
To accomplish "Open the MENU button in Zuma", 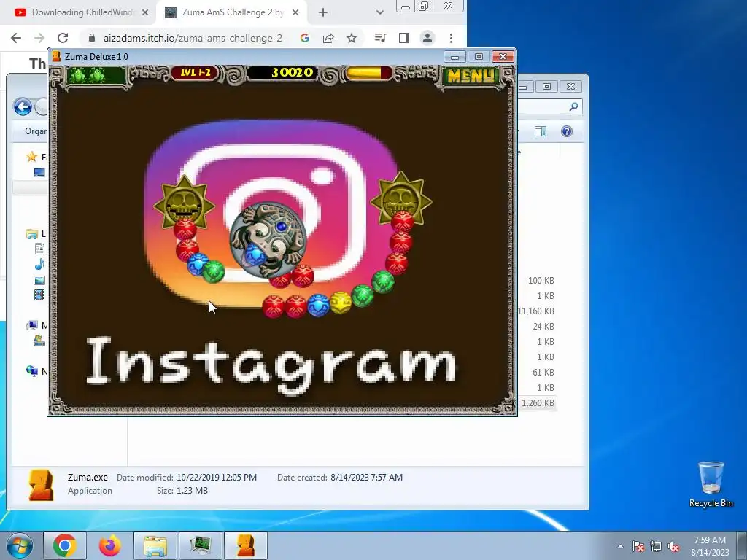I will click(x=471, y=76).
